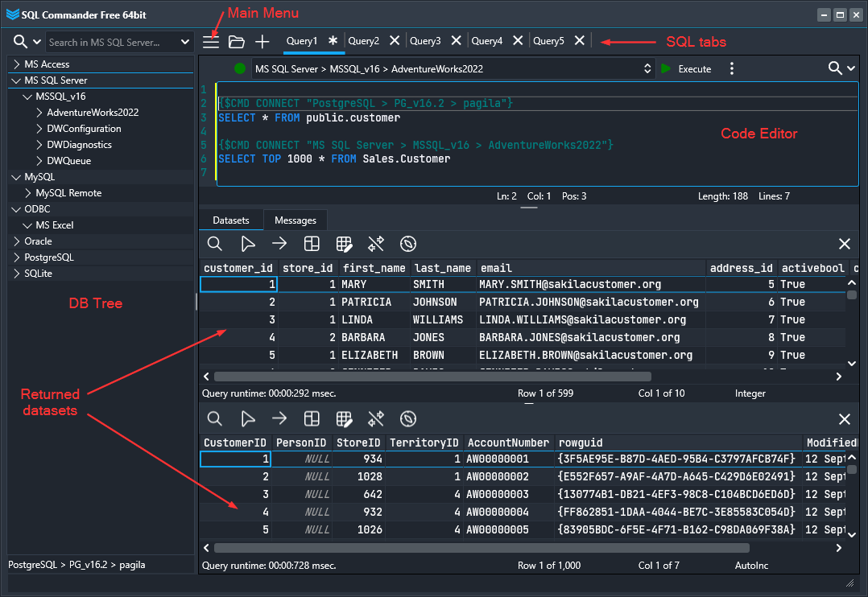Viewport: 868px width, 597px height.
Task: Click the open file folder icon
Action: pyautogui.click(x=236, y=41)
